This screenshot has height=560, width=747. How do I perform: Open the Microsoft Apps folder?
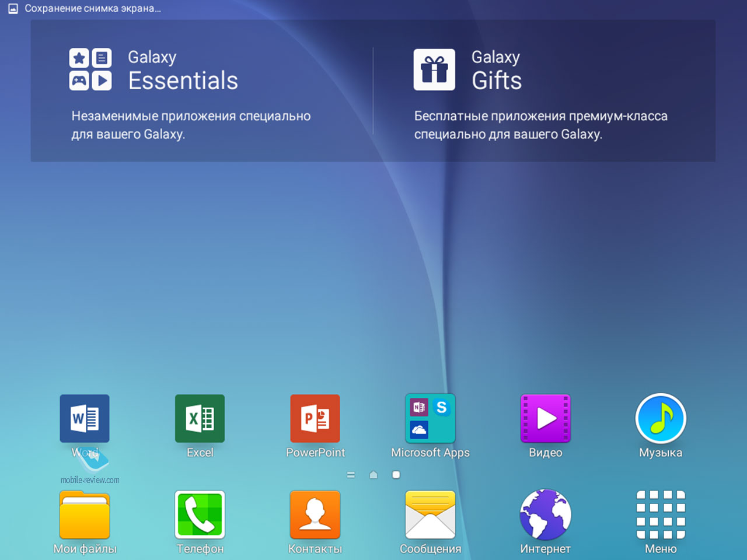pos(430,418)
